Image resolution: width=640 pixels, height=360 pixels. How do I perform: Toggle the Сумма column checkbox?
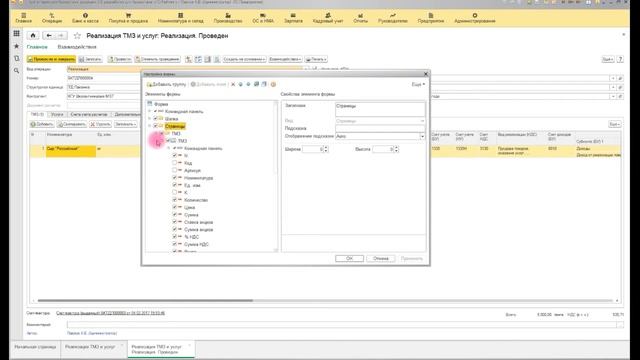click(175, 214)
